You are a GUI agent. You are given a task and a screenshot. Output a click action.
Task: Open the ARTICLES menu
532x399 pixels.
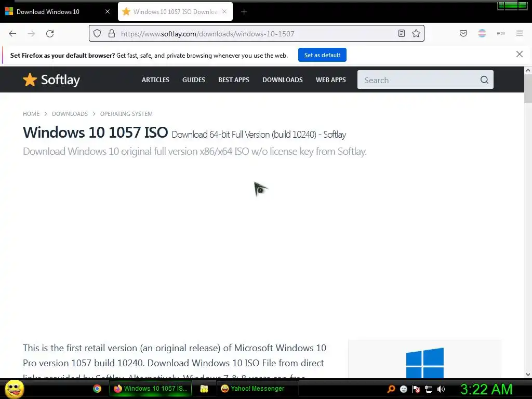tap(155, 79)
